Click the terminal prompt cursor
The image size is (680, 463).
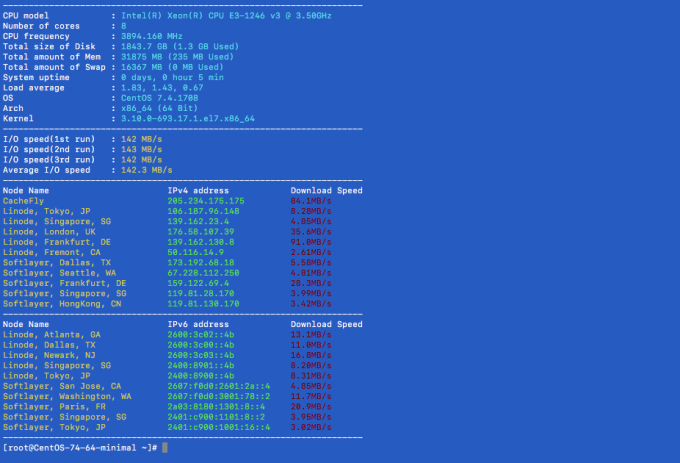coord(164,447)
